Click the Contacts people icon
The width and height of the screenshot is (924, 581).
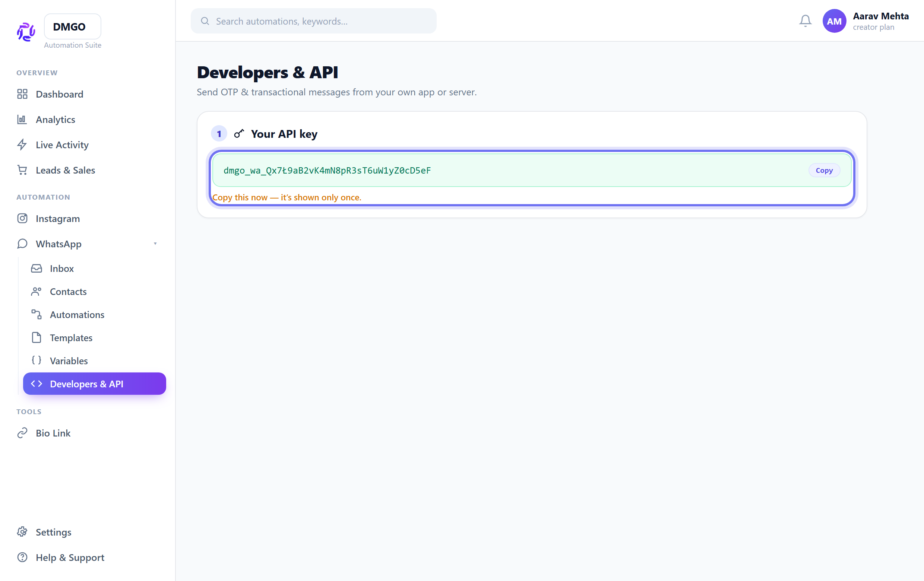(x=37, y=291)
